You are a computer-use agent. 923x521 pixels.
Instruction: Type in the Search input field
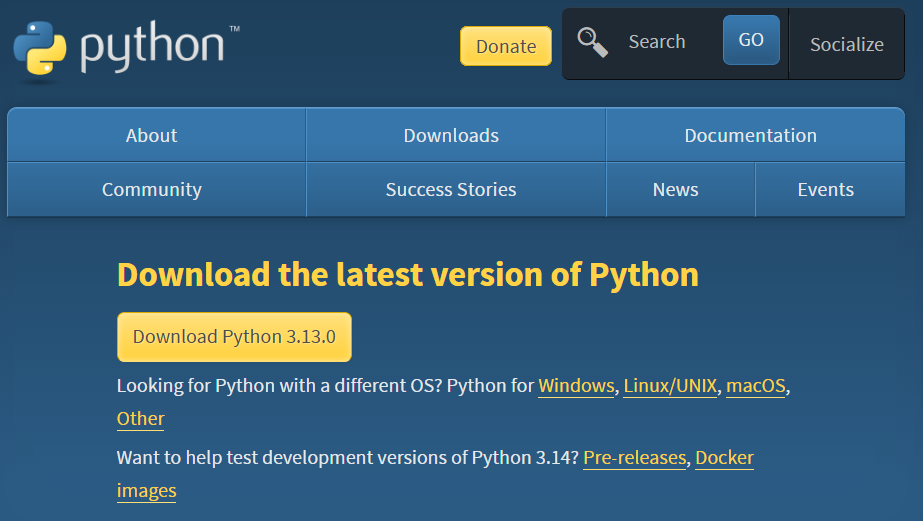pyautogui.click(x=665, y=42)
